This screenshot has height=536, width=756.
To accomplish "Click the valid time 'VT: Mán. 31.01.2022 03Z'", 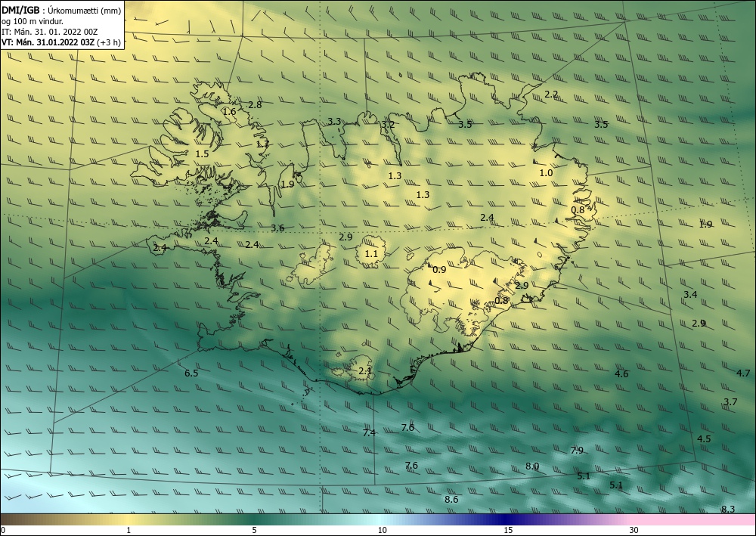I will tap(48, 42).
